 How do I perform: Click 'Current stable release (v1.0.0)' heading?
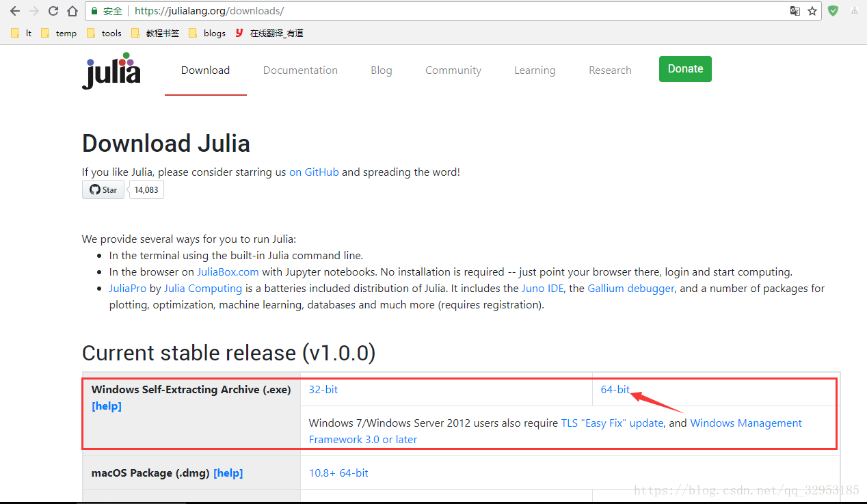pos(229,353)
